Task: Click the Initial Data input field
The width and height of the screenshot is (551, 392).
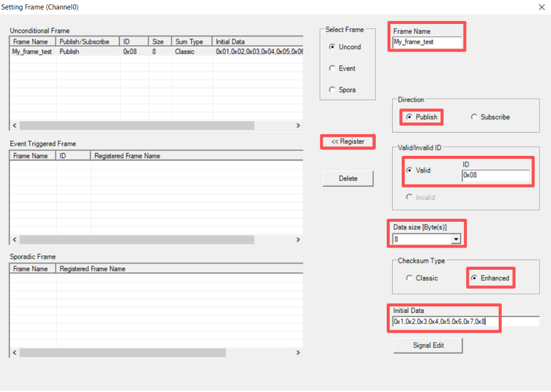Action: pos(465,322)
